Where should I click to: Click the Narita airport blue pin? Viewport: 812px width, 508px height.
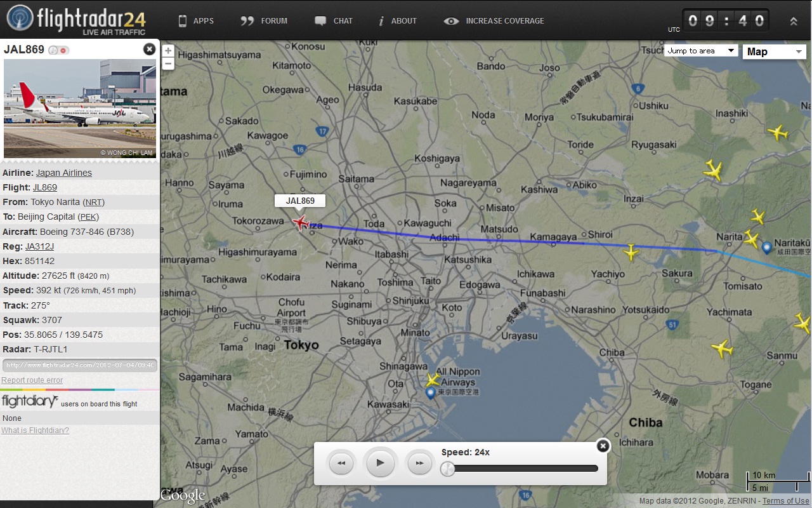tap(766, 247)
